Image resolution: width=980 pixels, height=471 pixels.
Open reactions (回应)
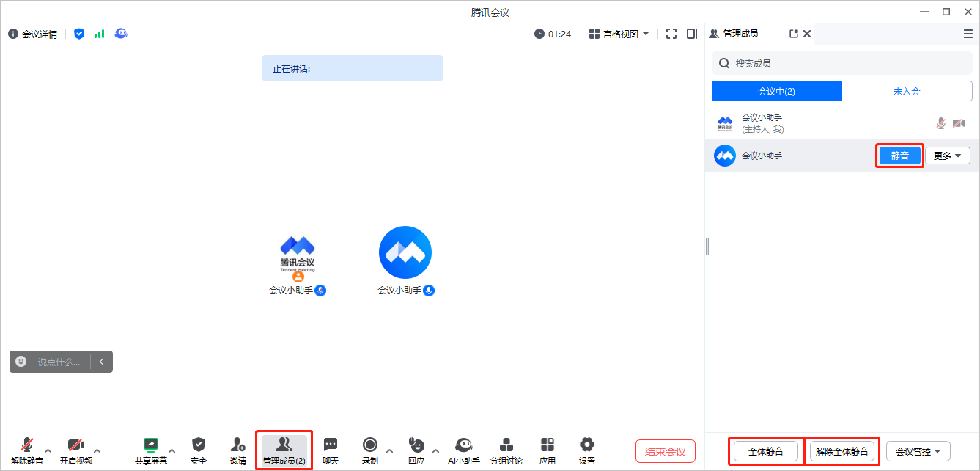coord(416,451)
